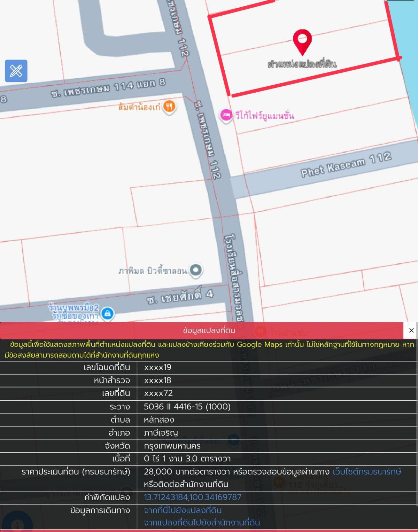
Task: Click the land deed number value xxxx19
Action: point(158,367)
